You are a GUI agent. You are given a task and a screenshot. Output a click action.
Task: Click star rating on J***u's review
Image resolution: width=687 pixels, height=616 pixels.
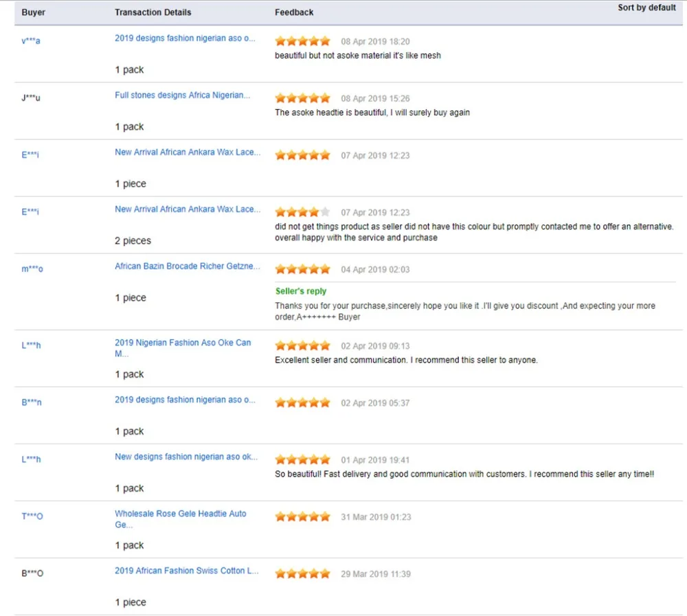click(302, 98)
